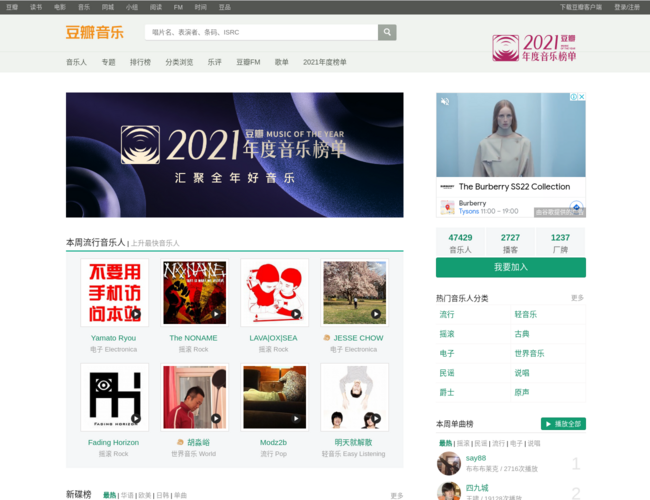Open the 2021 年度音乐榜单 main banner
Image resolution: width=650 pixels, height=500 pixels.
234,155
